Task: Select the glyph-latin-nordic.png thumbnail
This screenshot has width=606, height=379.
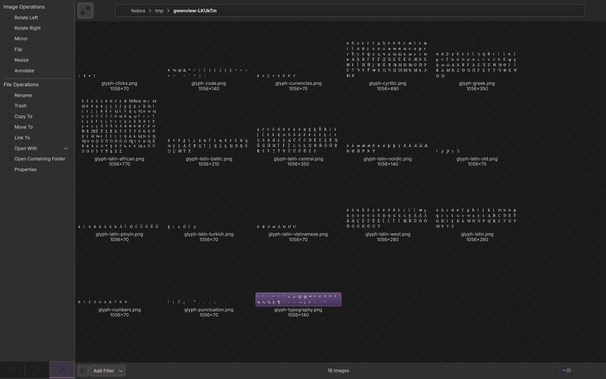Action: [387, 148]
